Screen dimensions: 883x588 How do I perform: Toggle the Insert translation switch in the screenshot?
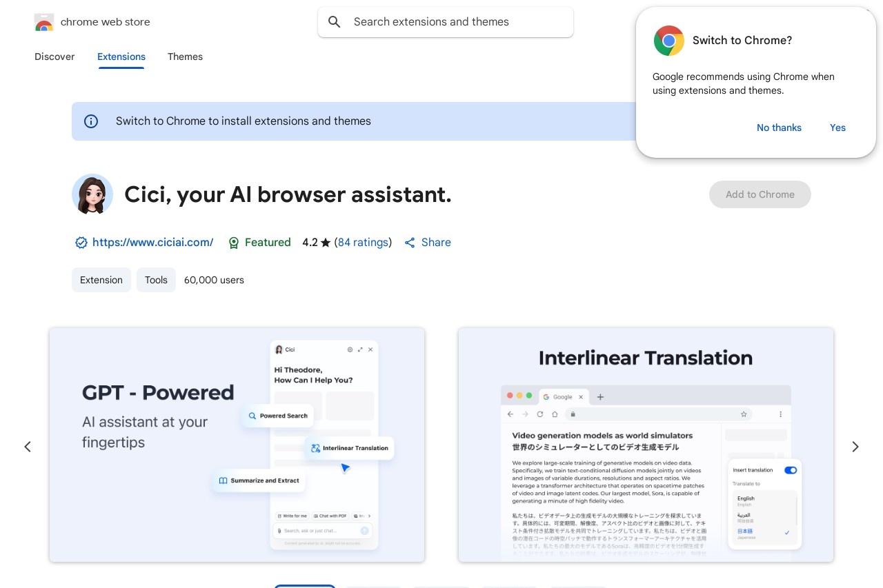tap(791, 470)
